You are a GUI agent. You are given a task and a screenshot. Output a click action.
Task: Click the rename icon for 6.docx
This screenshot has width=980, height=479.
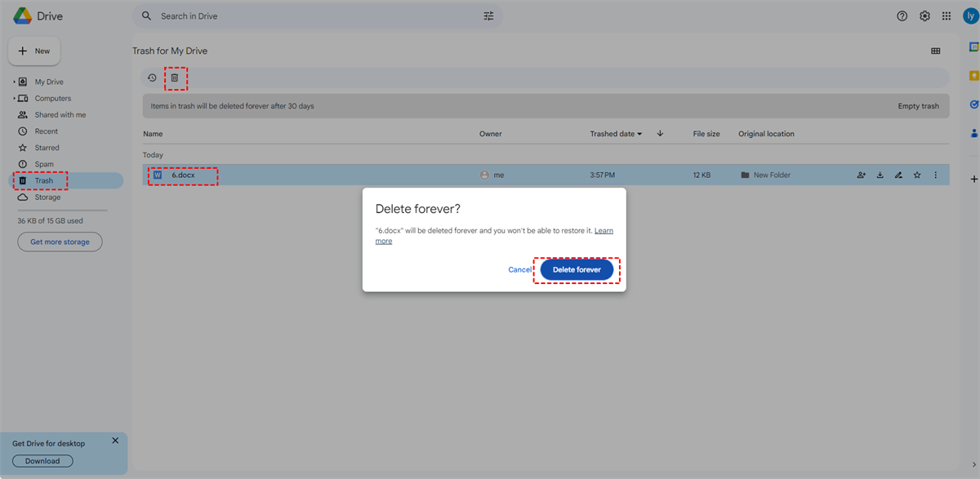coord(898,175)
